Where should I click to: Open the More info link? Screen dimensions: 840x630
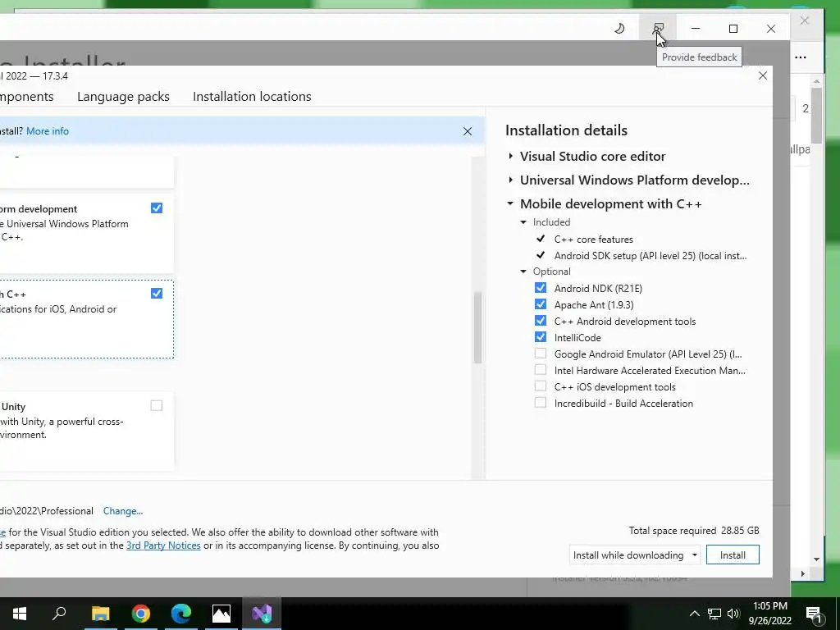point(48,131)
